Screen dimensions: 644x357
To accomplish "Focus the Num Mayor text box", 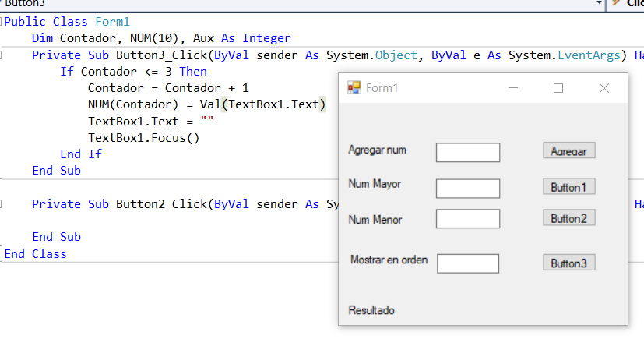I will pos(468,189).
